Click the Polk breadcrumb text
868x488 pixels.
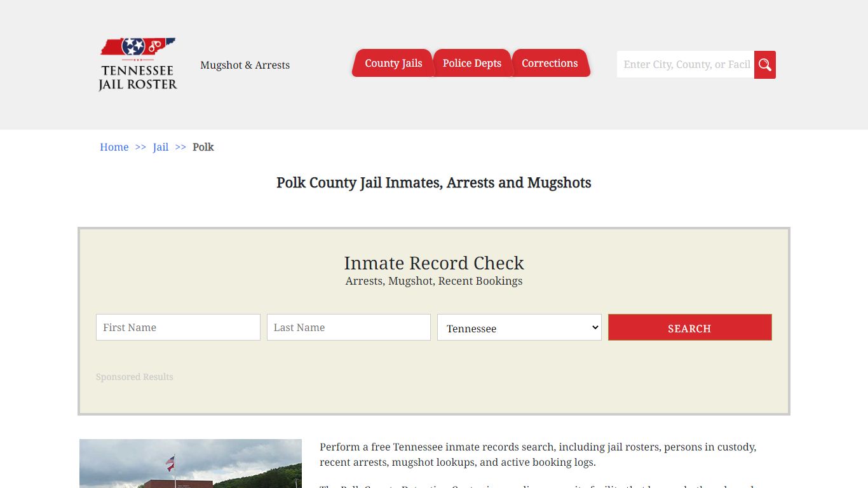click(x=203, y=147)
